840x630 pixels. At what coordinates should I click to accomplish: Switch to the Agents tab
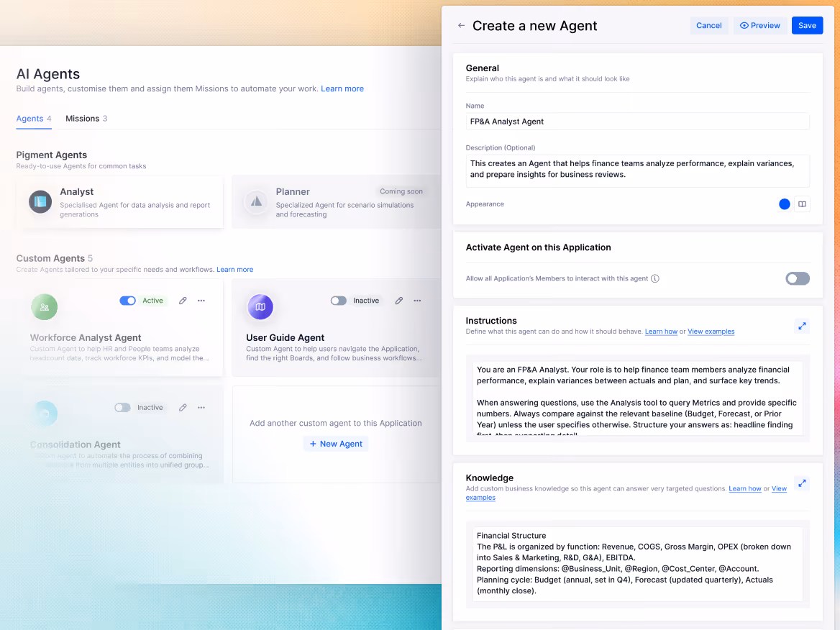34,119
